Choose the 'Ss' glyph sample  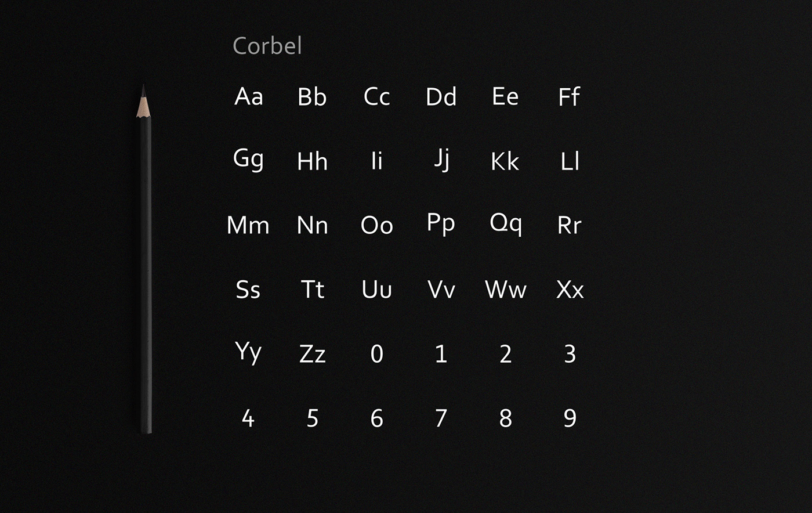pyautogui.click(x=248, y=290)
